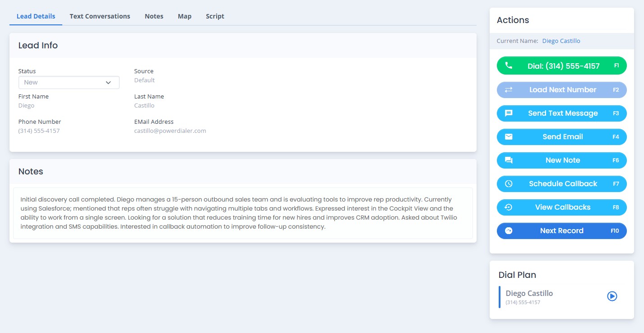
Task: Click the Source value Default
Action: pos(144,80)
